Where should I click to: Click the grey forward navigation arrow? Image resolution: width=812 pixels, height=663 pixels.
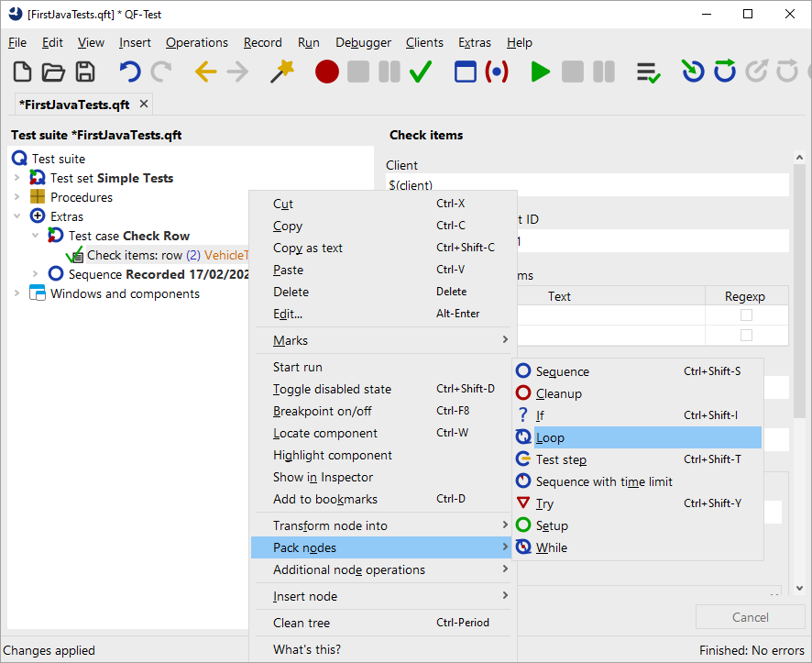(237, 72)
